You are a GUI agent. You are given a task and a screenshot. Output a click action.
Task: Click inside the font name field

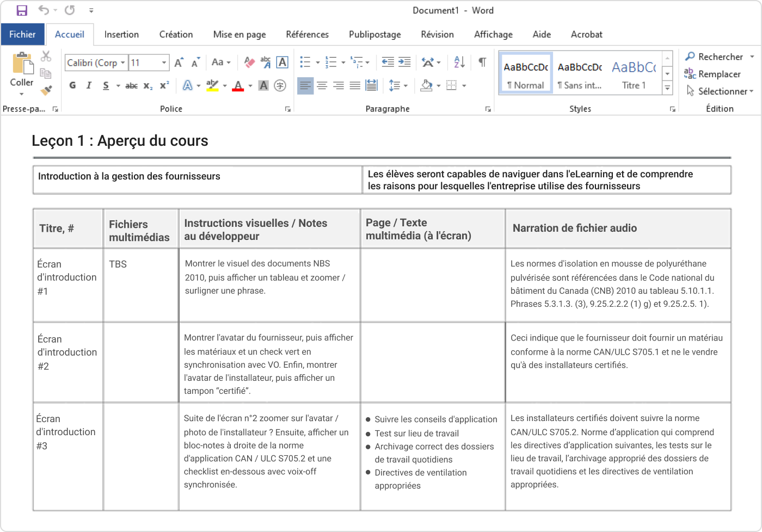coord(93,63)
